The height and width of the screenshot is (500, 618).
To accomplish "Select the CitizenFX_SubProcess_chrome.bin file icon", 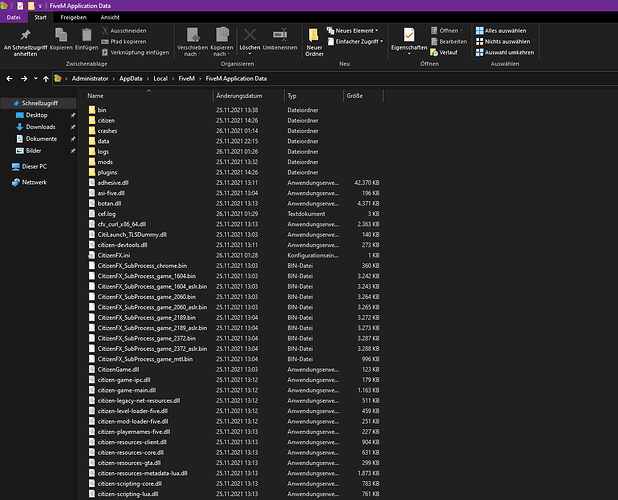I will (92, 266).
